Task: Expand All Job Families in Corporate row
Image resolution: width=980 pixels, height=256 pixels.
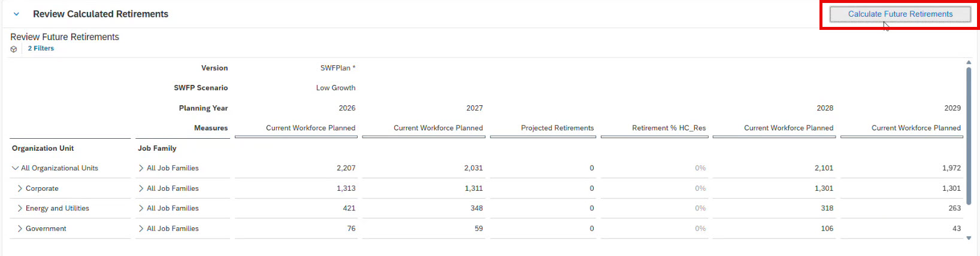Action: point(141,188)
